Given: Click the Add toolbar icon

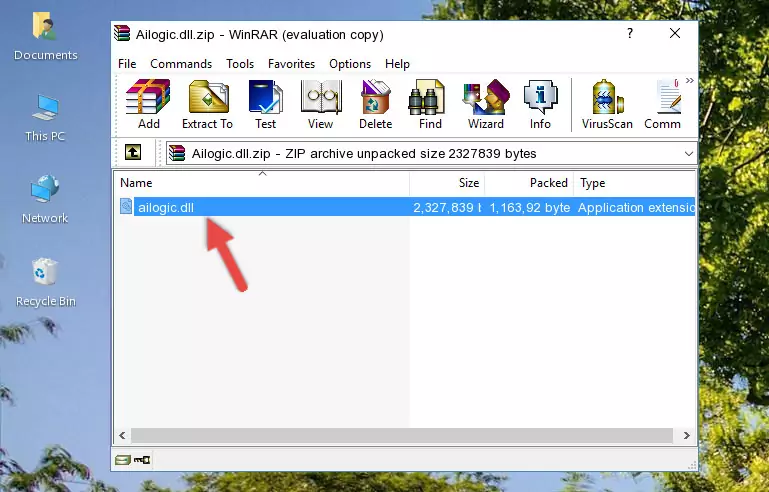Looking at the screenshot, I should point(148,104).
